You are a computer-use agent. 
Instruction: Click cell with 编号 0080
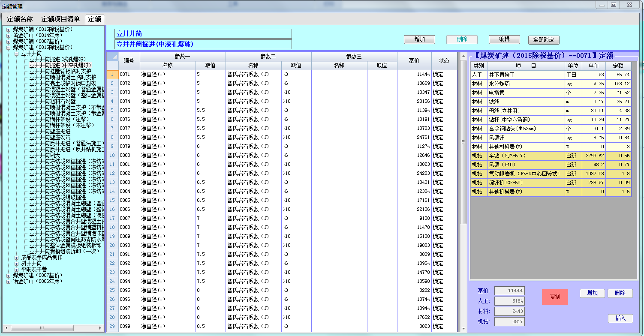(129, 155)
